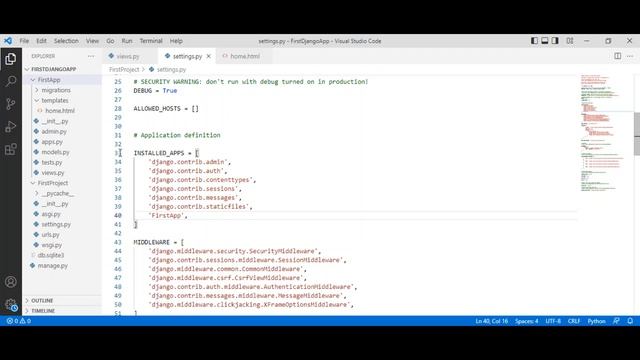
Task: Open the View menu
Action: point(92,41)
